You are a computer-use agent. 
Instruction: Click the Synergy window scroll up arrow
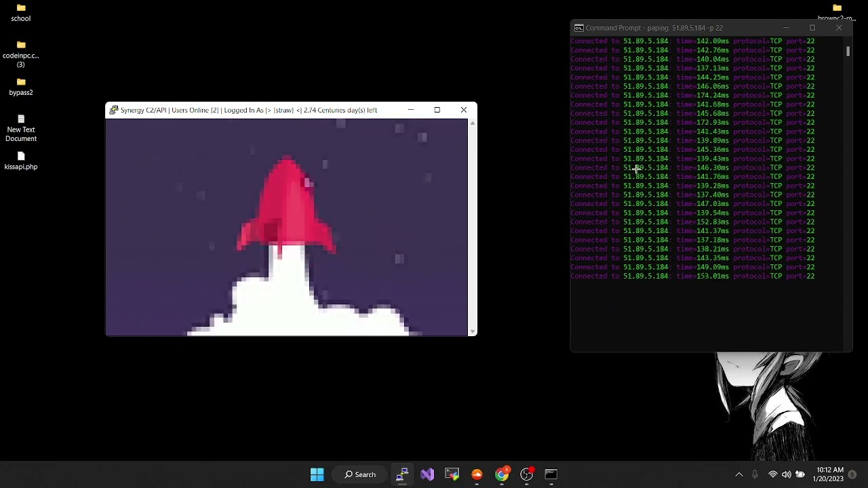pyautogui.click(x=473, y=123)
